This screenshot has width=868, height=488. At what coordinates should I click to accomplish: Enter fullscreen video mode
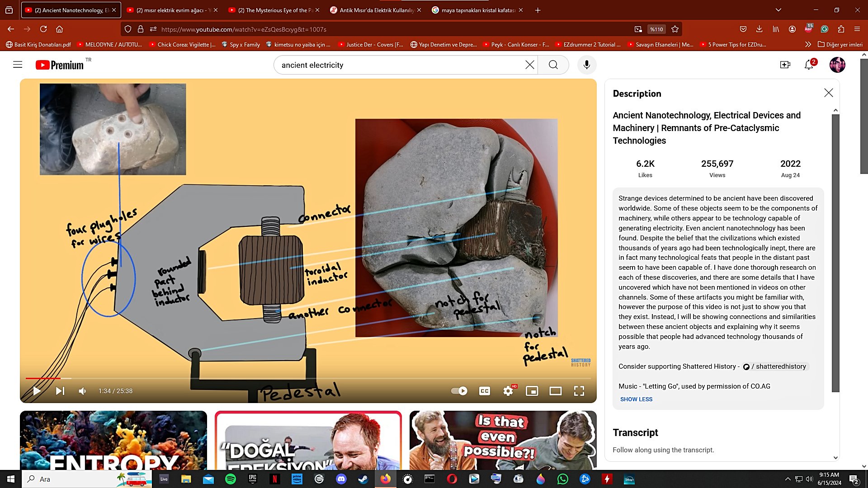coord(579,391)
